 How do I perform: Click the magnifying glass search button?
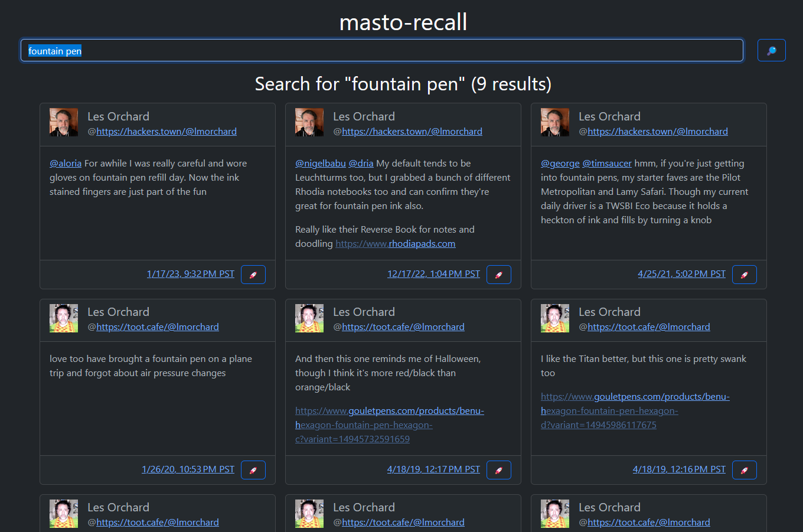click(771, 51)
